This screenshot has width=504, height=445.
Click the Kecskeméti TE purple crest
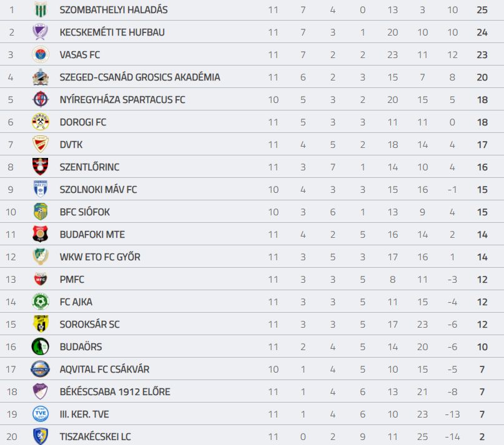tap(41, 32)
